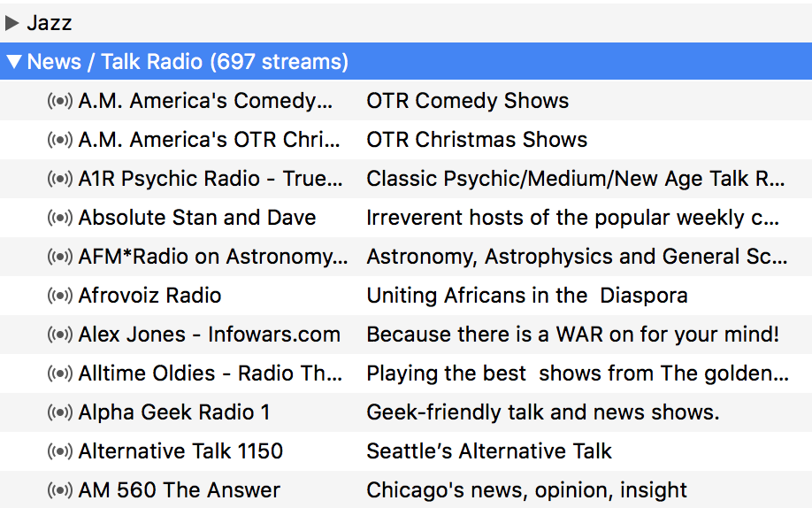Click stream icon beside Afrovoiz Radio

pos(60,295)
